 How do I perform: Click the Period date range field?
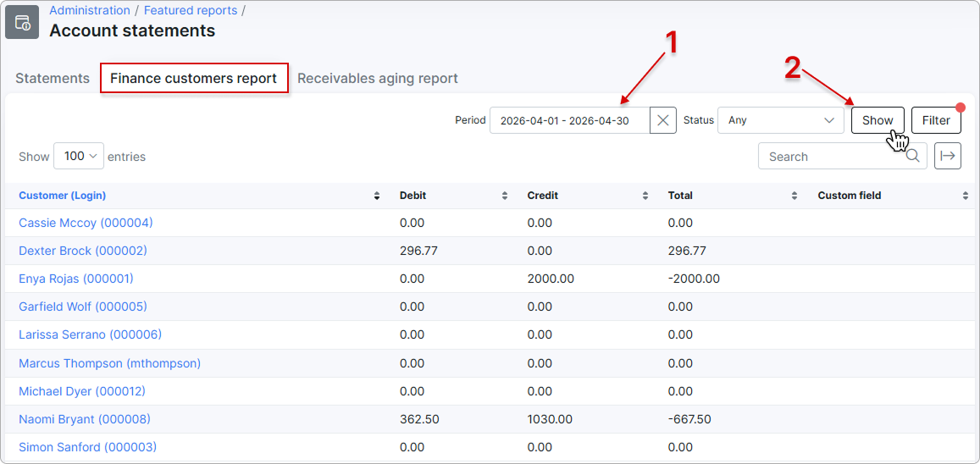click(x=570, y=120)
